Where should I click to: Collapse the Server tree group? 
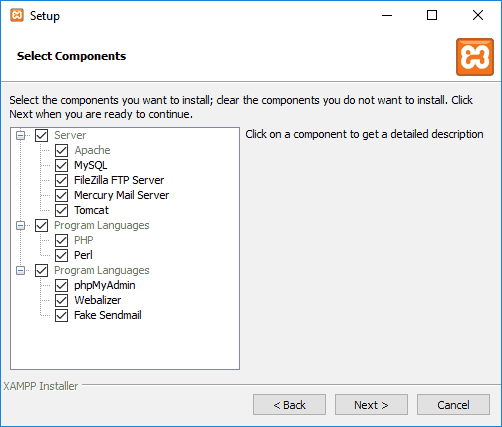(x=21, y=136)
